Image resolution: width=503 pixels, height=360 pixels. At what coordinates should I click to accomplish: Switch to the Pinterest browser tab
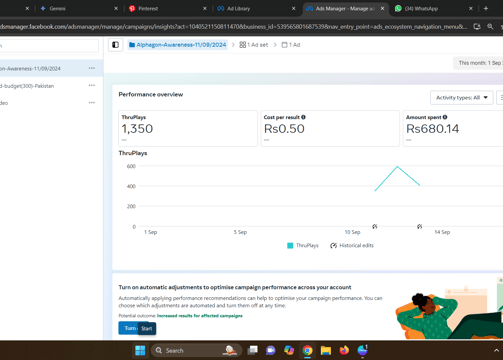pos(148,9)
